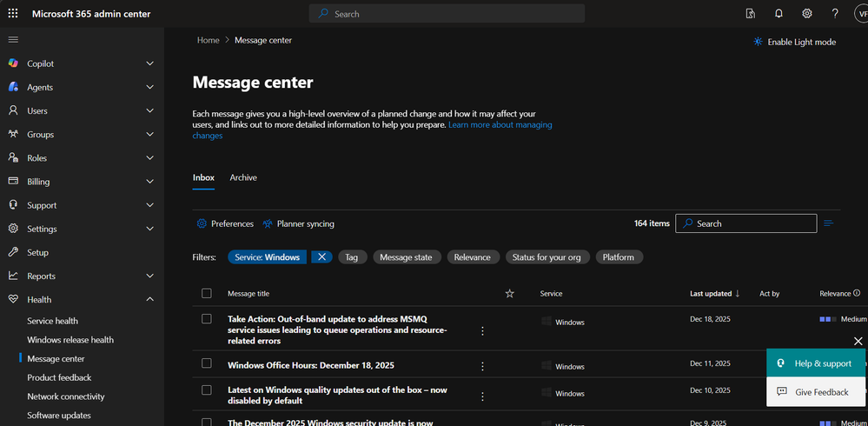Viewport: 868px width, 426px height.
Task: Open Service health in sidebar
Action: click(53, 321)
